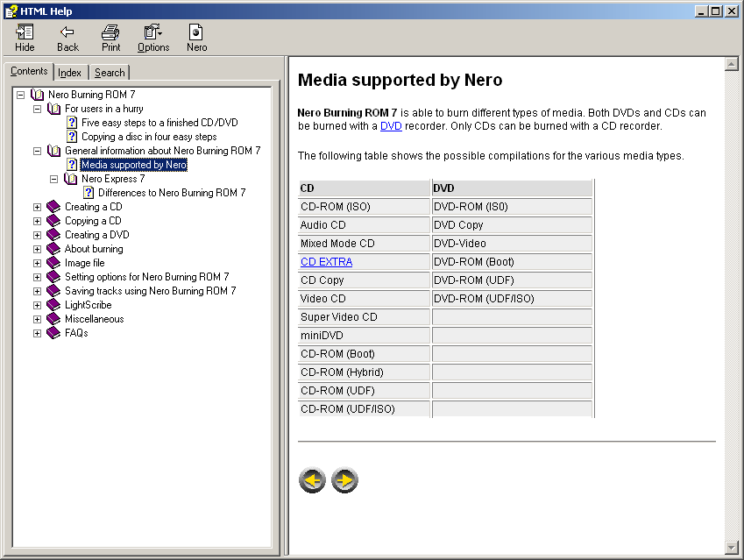Click the HTML Help title bar icon
744x560 pixels.
[11, 11]
